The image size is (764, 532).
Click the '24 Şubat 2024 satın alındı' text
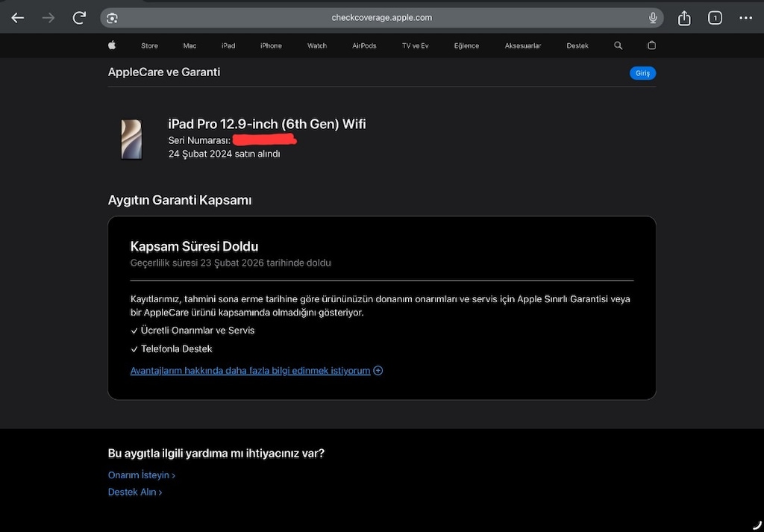[x=224, y=154]
